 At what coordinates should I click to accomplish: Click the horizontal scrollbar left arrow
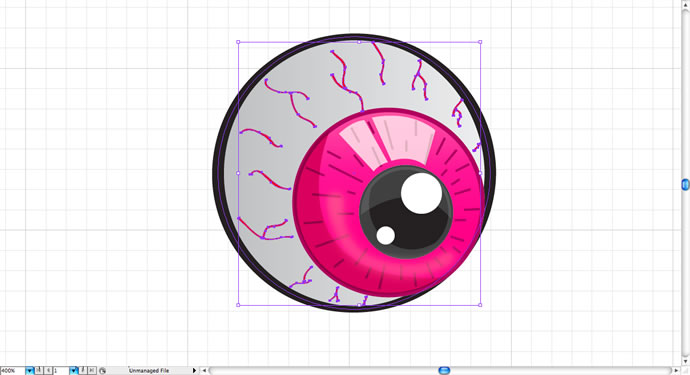pyautogui.click(x=204, y=371)
